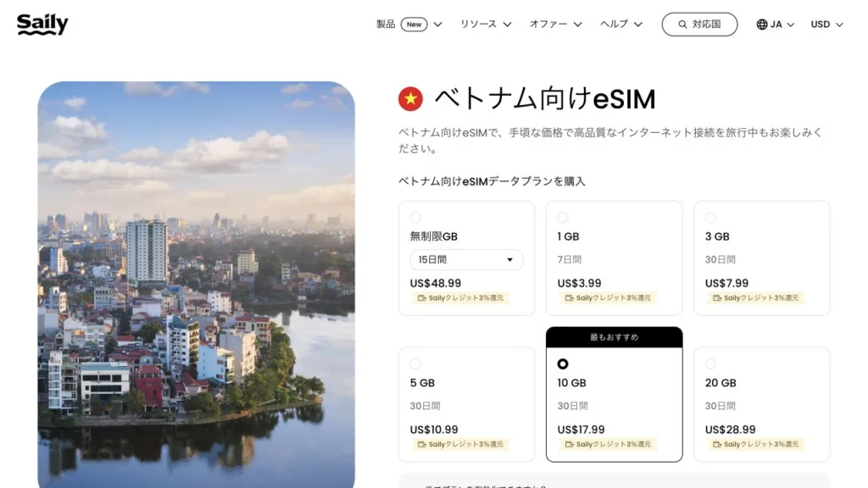Expand the 製品 menu chevron

[x=438, y=25]
